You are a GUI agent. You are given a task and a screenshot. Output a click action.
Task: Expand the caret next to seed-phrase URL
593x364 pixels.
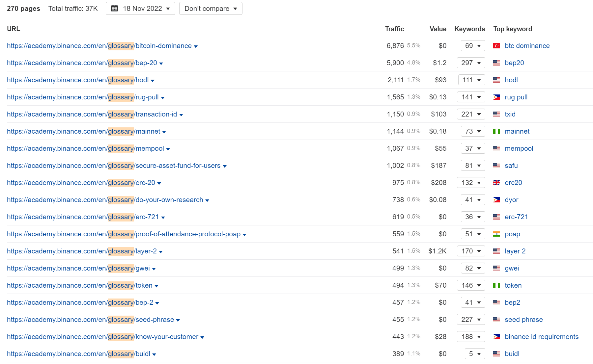click(x=178, y=320)
